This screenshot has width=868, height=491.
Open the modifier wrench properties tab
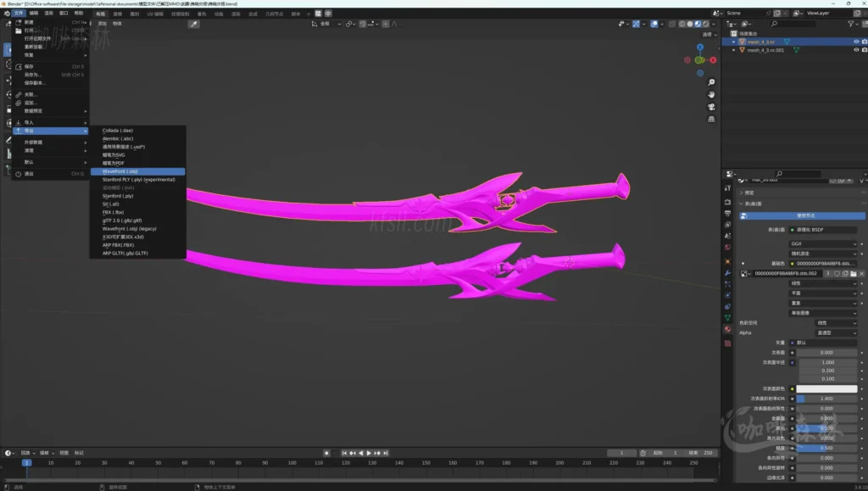727,273
